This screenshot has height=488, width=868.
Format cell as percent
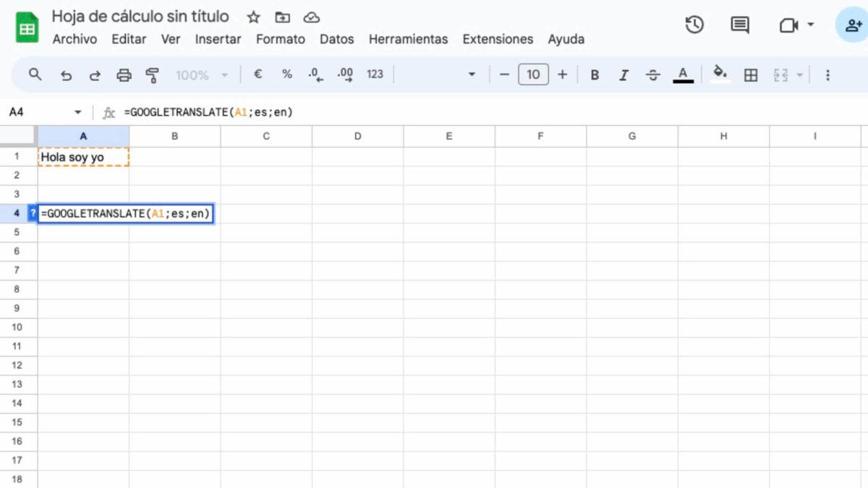pos(287,74)
